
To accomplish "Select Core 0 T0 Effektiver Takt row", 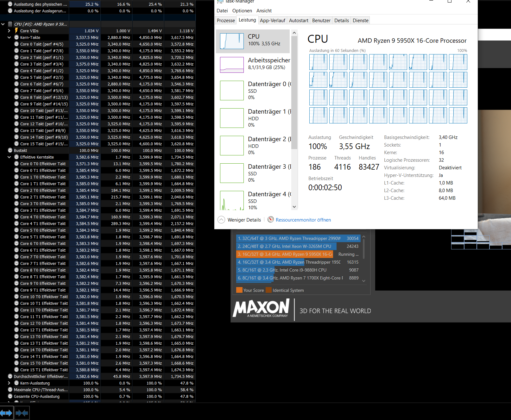I will point(98,164).
